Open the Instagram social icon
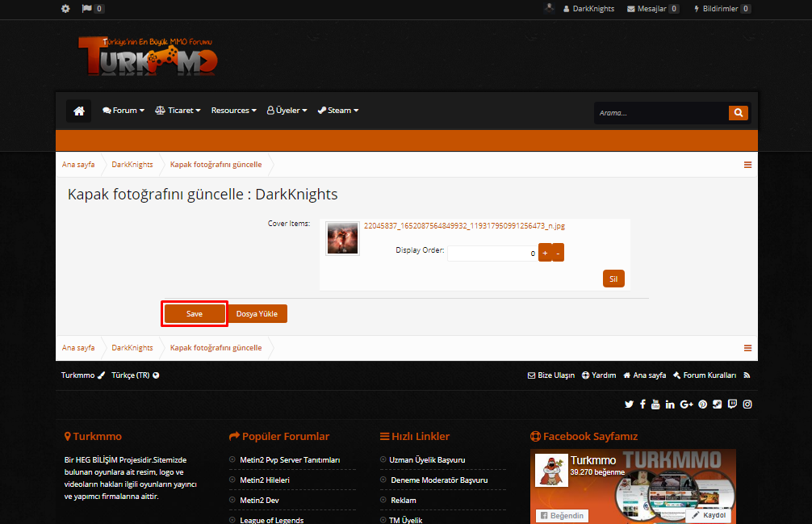The image size is (812, 524). click(747, 405)
